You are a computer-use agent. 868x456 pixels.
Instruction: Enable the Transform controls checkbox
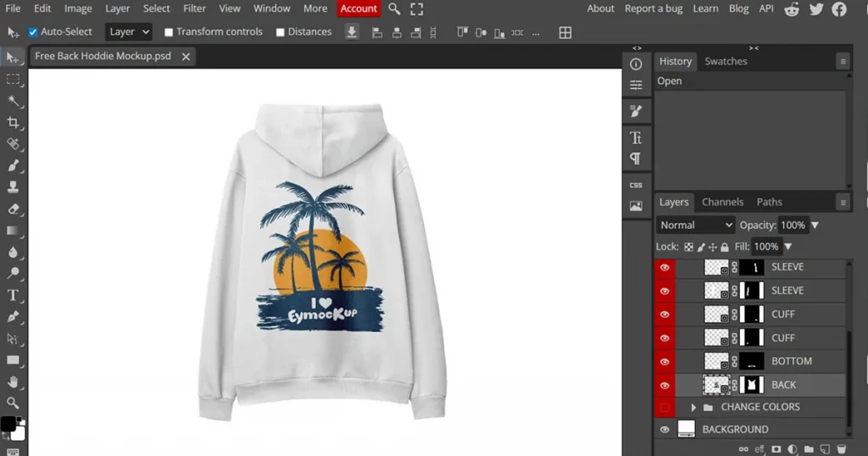pyautogui.click(x=169, y=32)
